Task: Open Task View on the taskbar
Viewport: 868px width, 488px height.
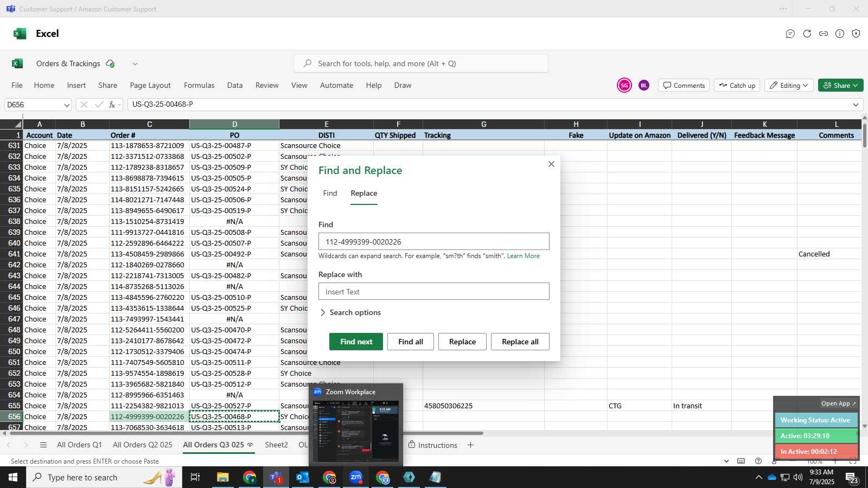Action: [195, 477]
